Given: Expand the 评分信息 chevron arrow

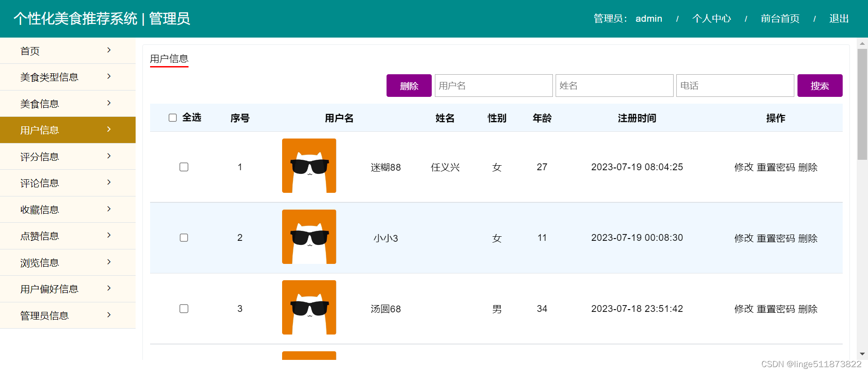Looking at the screenshot, I should 109,156.
